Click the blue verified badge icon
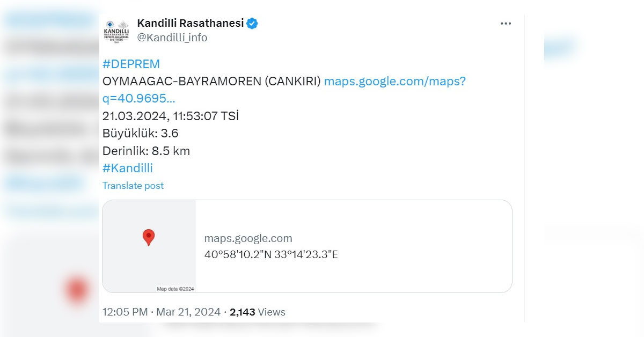Viewport: 644px width, 337px height. 252,23
